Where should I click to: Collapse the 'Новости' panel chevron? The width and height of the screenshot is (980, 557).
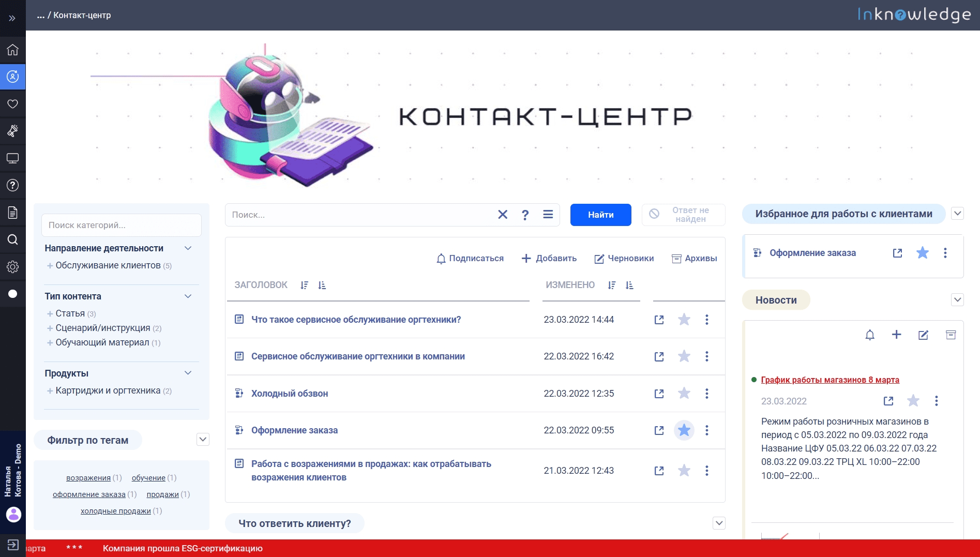957,300
